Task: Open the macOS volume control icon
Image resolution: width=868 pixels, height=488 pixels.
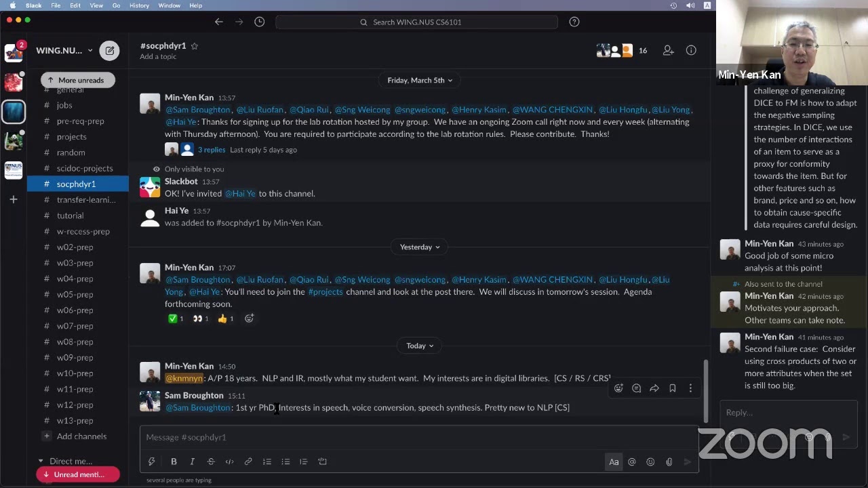Action: (x=690, y=5)
